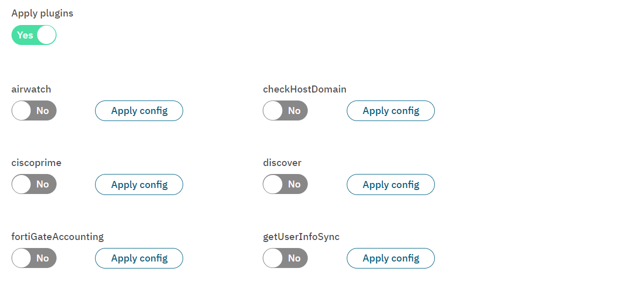
Task: Turn on the fortiGateAccounting toggle
Action: click(34, 258)
